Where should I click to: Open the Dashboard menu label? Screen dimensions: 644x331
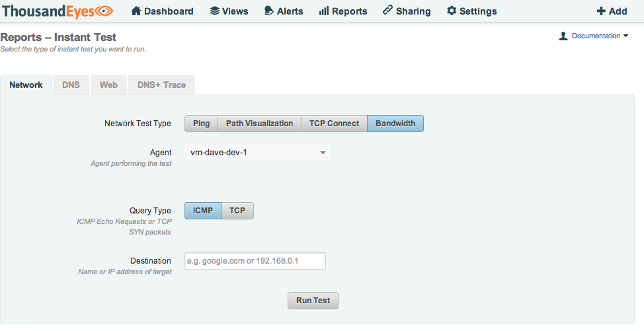(169, 11)
